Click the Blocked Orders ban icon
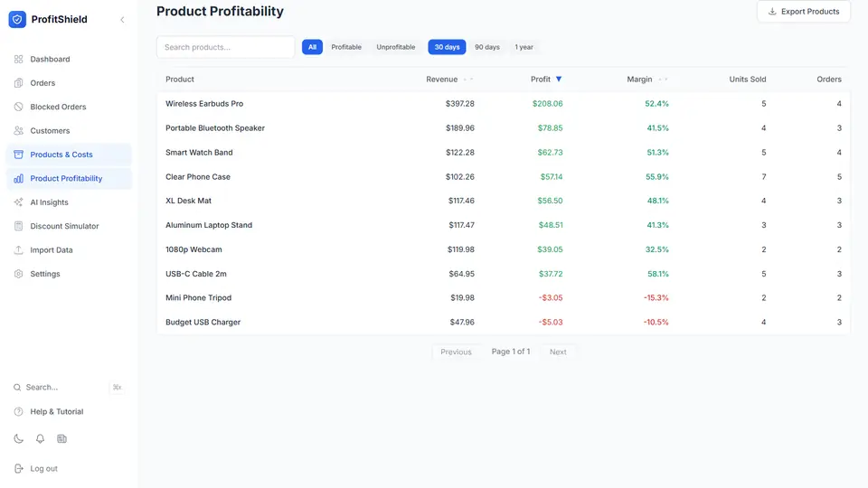868x488 pixels. point(18,107)
